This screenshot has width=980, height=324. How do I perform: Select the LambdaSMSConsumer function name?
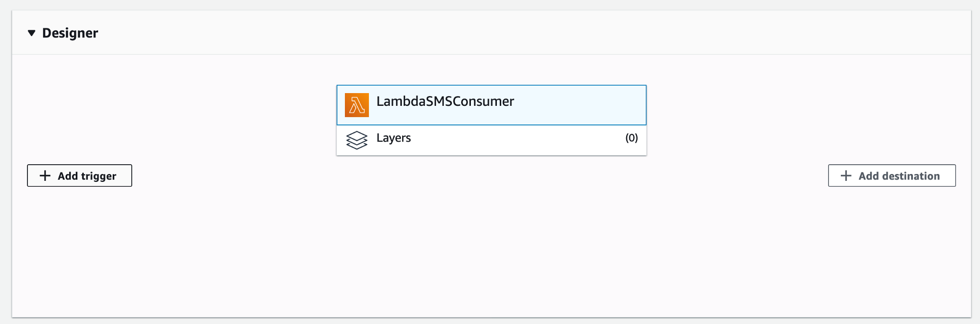tap(445, 101)
